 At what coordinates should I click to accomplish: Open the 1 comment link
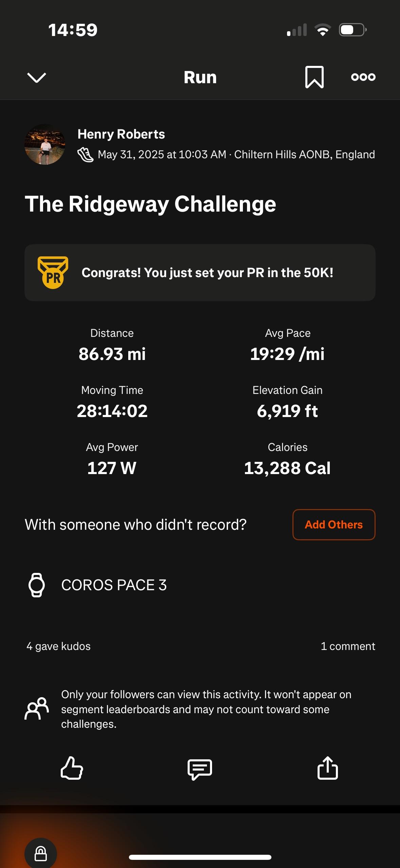pos(348,646)
